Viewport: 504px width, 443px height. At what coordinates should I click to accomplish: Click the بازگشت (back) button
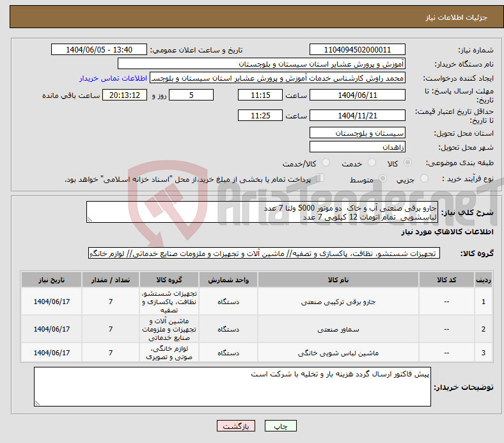[x=236, y=426]
